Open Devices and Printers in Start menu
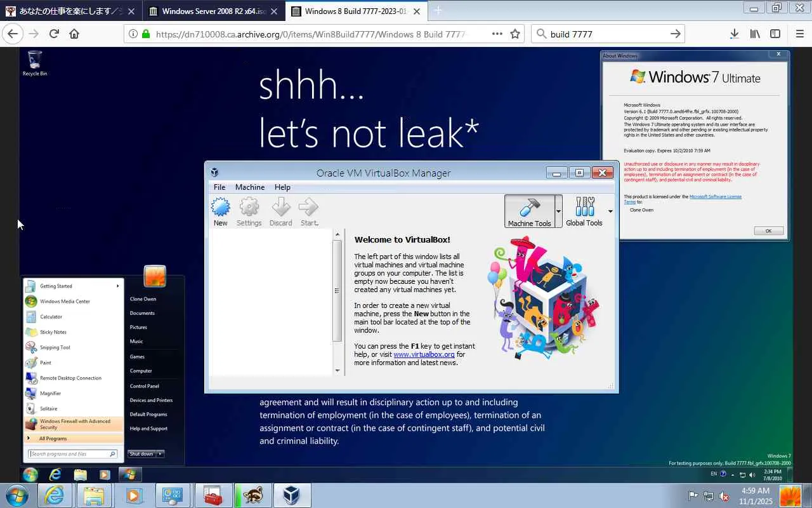Screen dimensions: 812x508 151,400
